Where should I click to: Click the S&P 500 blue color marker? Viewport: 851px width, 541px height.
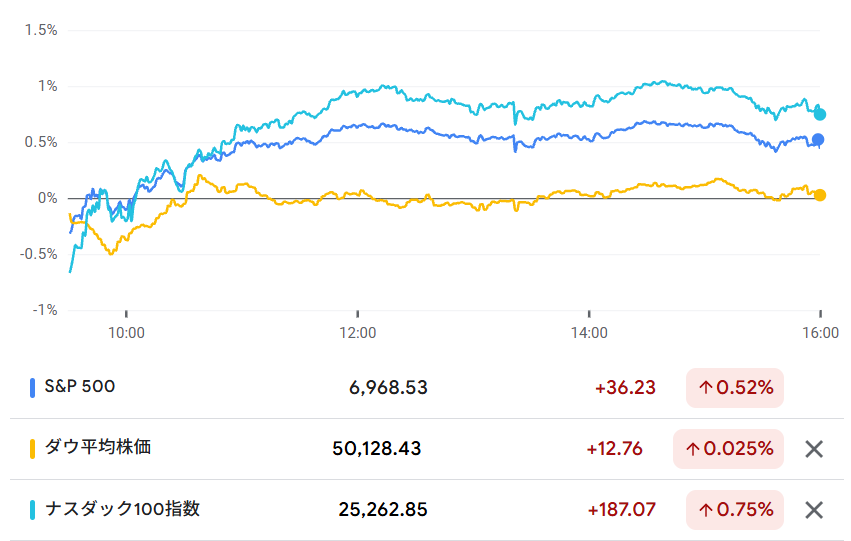33,388
